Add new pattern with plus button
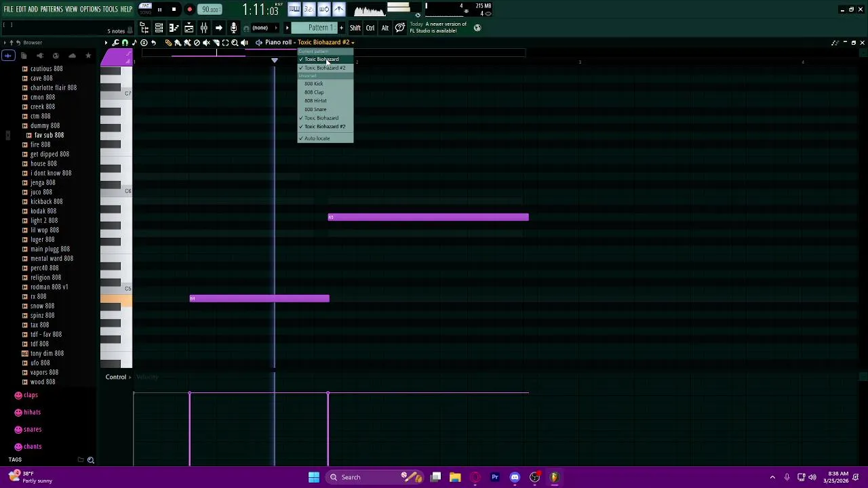 [x=341, y=28]
